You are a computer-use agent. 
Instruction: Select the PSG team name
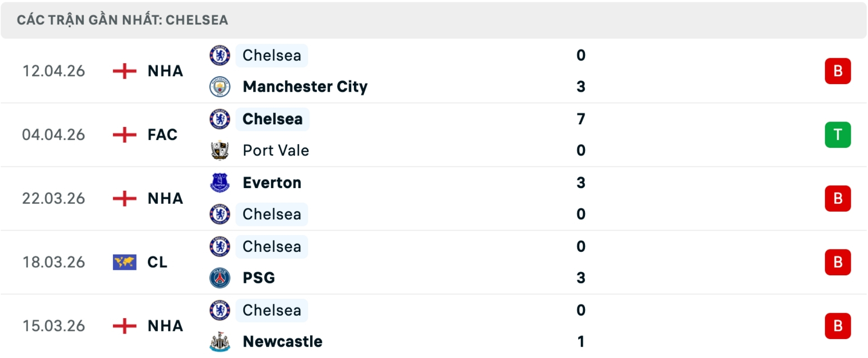pos(259,278)
